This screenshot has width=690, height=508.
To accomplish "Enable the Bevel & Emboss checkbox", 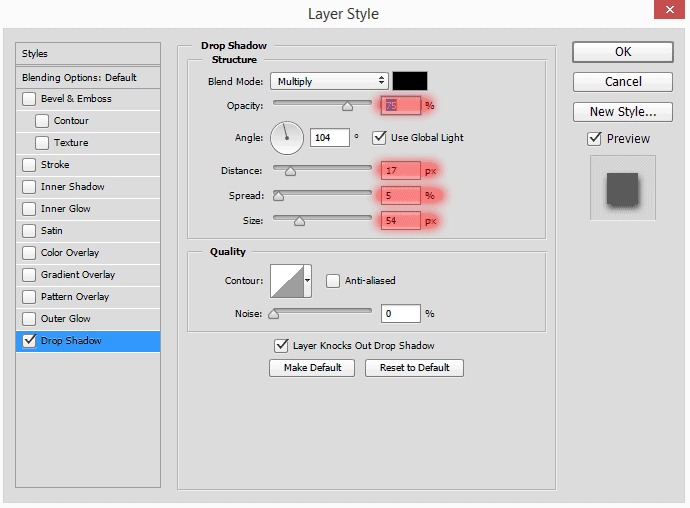I will [x=29, y=99].
